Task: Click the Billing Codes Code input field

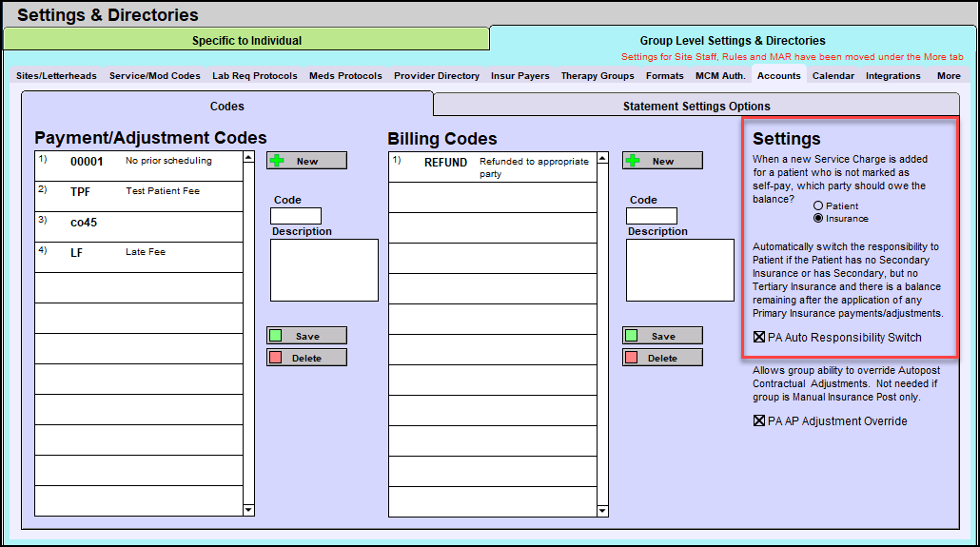Action: point(651,216)
